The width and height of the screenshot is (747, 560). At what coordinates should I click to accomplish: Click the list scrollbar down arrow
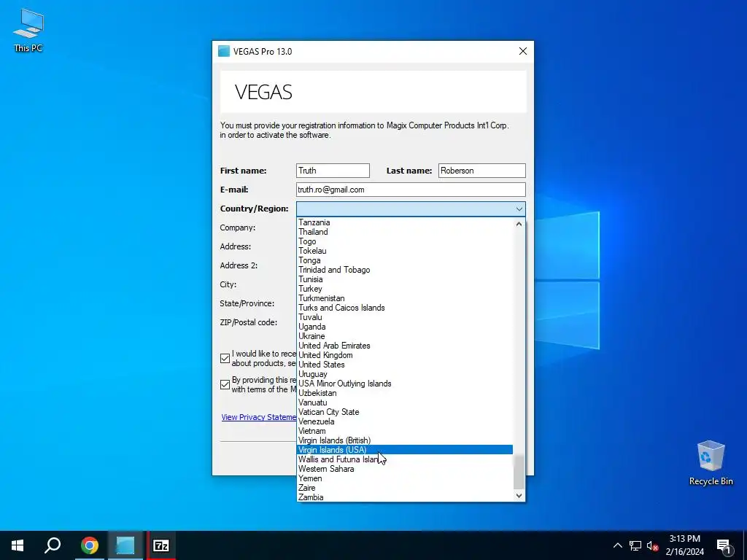[519, 496]
